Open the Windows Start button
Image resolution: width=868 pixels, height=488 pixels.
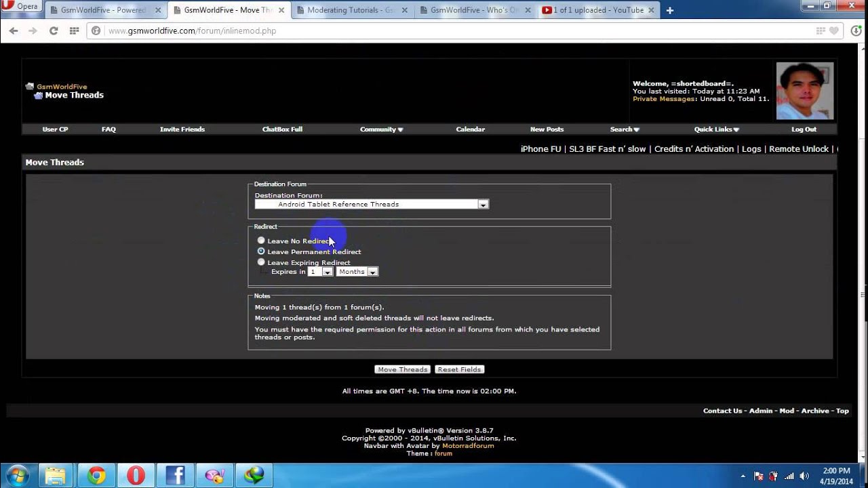tap(17, 476)
